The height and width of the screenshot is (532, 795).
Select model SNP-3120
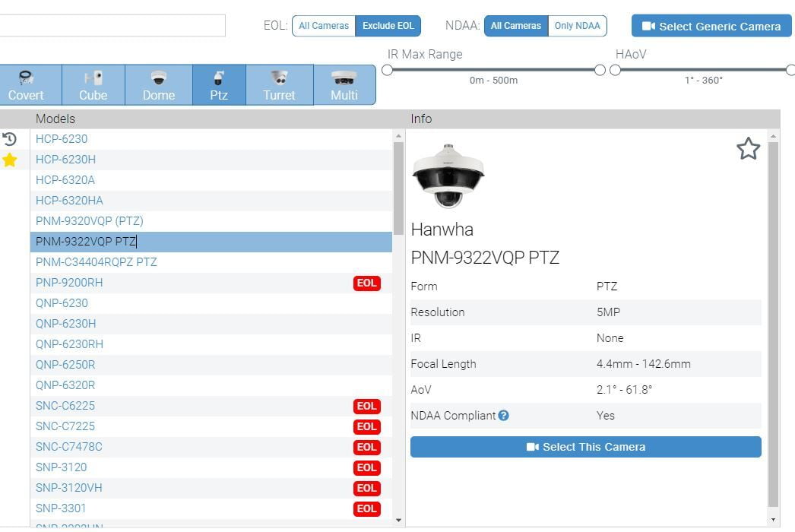[211, 467]
